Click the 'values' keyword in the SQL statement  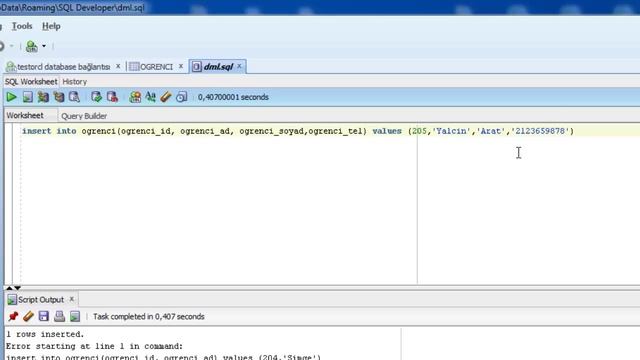point(387,131)
